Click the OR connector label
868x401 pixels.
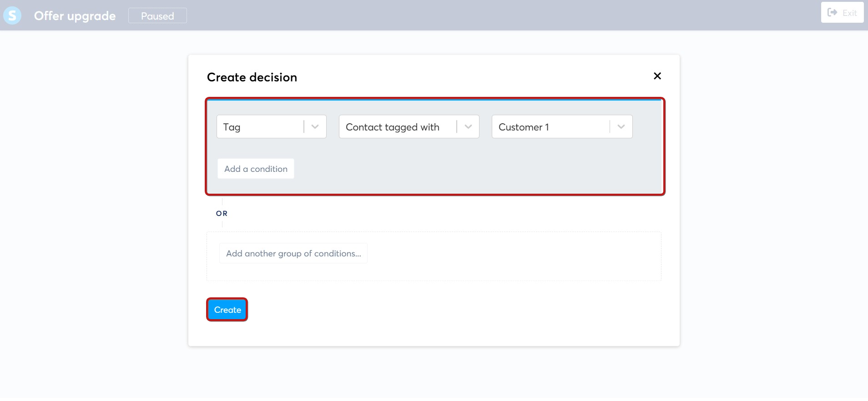click(x=222, y=213)
